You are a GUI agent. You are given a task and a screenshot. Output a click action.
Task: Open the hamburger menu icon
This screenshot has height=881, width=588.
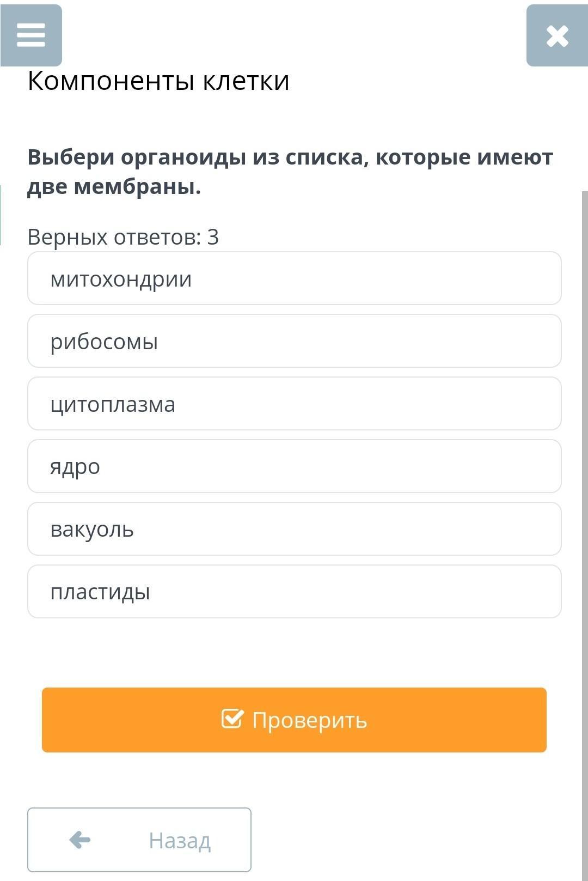[31, 35]
